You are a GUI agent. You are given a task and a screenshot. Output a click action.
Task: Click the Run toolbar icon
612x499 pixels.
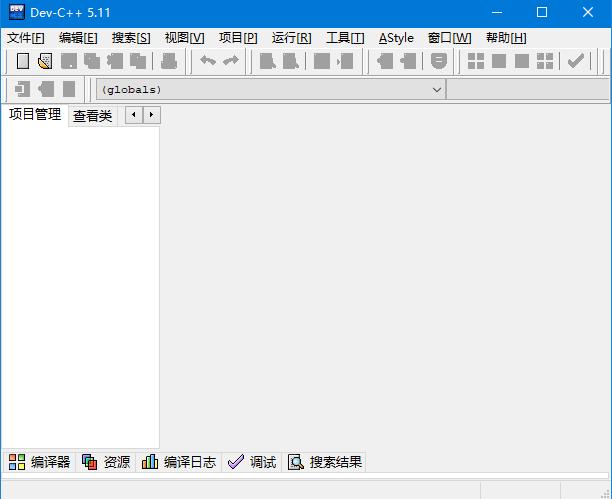coord(499,61)
